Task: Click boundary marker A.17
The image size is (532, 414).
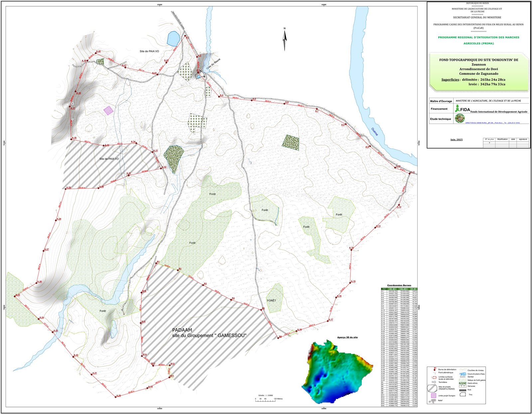Action: click(328, 321)
